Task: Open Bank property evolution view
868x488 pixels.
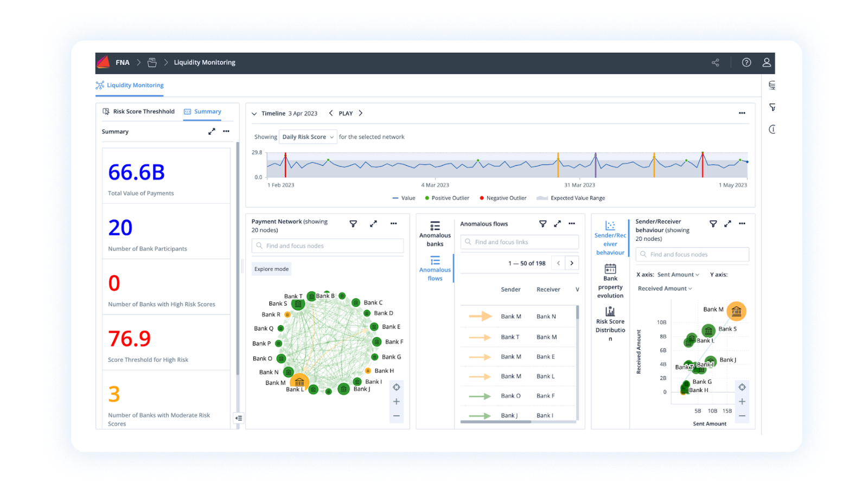Action: (610, 281)
